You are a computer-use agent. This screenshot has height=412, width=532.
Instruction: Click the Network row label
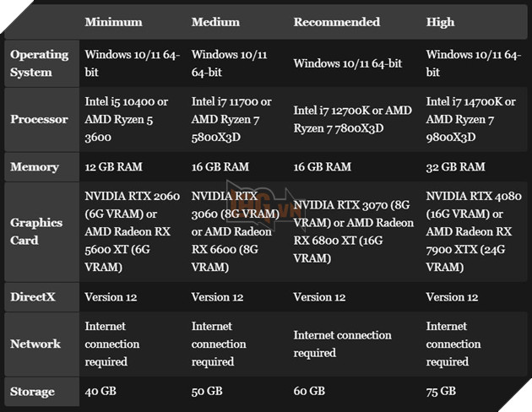click(x=35, y=344)
